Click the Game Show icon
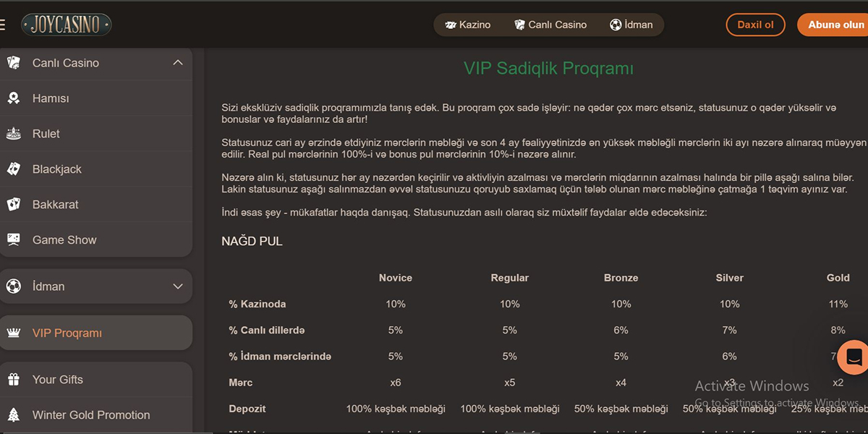Image resolution: width=868 pixels, height=434 pixels. (x=14, y=240)
